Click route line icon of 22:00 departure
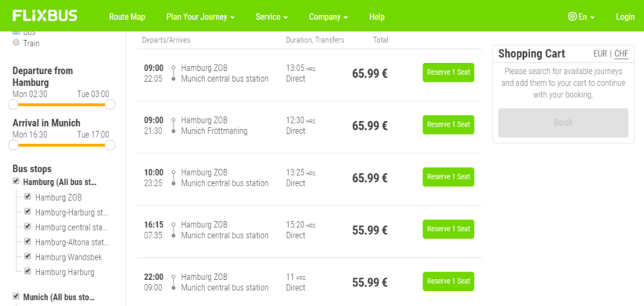 click(174, 282)
